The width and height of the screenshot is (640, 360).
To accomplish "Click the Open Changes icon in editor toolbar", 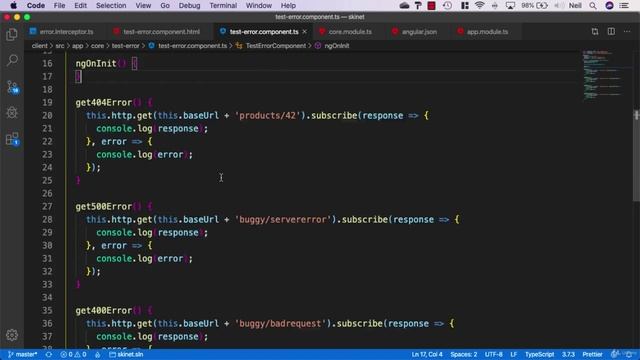I will (595, 31).
